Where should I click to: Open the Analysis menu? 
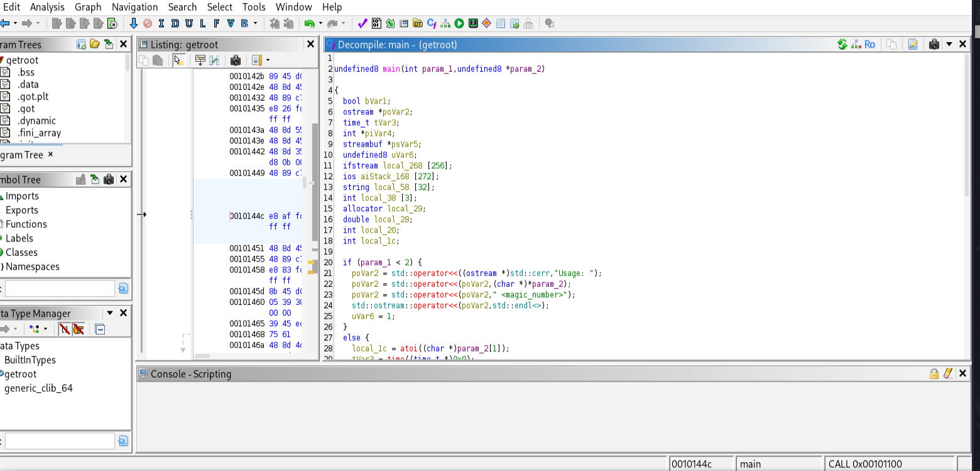click(x=47, y=7)
